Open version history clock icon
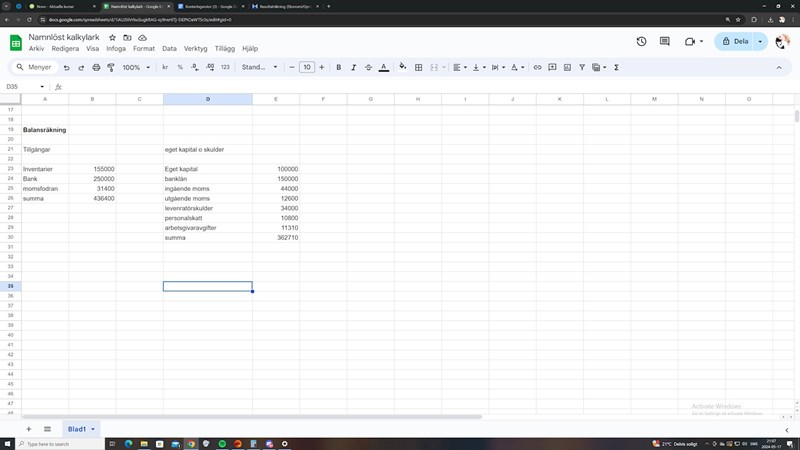This screenshot has width=800, height=450. [641, 42]
